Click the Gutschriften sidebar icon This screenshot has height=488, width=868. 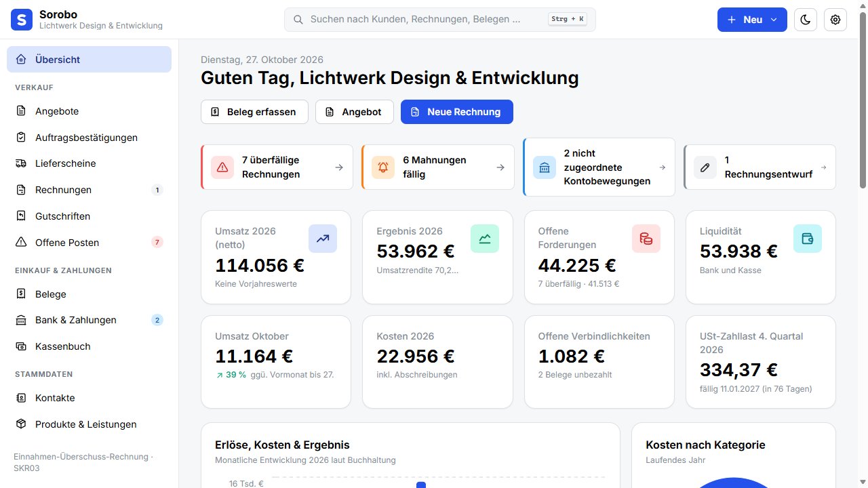pos(21,216)
